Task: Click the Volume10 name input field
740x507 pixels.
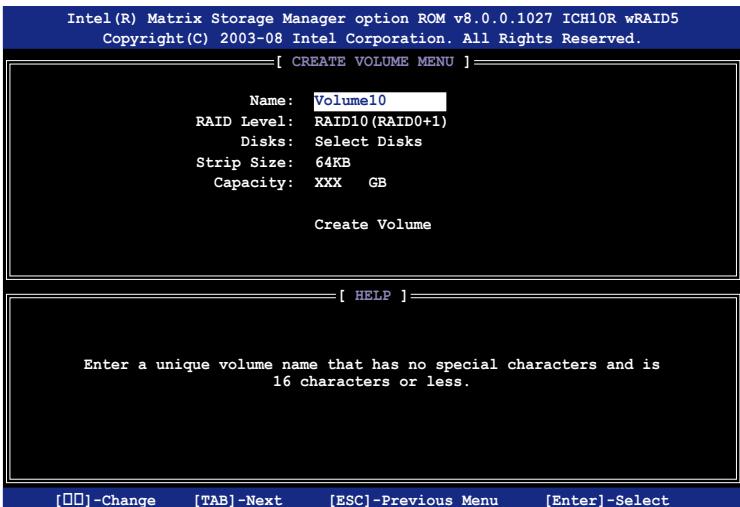Action: tap(378, 101)
